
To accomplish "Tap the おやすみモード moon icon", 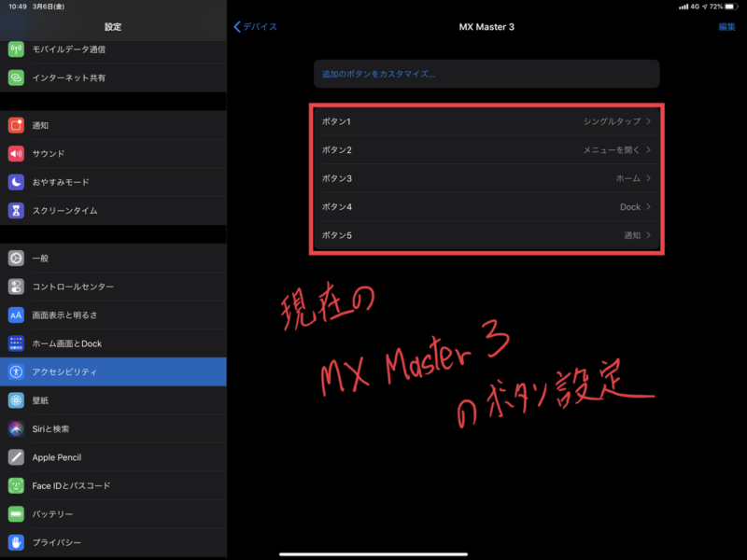I will click(16, 182).
